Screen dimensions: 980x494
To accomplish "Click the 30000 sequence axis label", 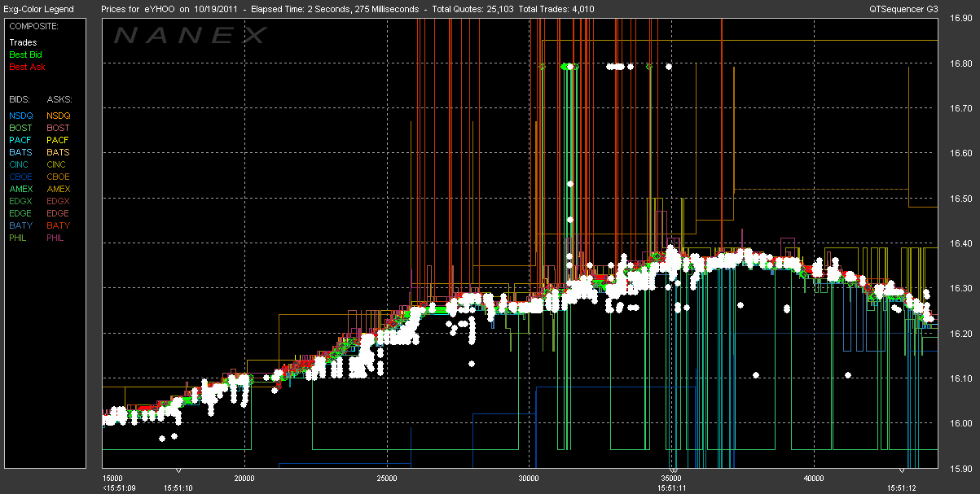I will click(530, 478).
